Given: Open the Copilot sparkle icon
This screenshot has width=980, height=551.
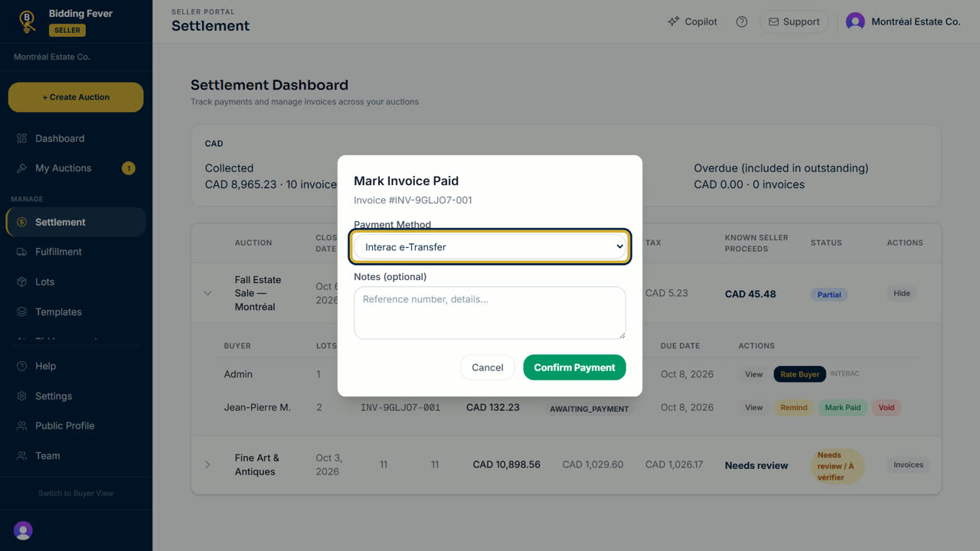Looking at the screenshot, I should 674,21.
